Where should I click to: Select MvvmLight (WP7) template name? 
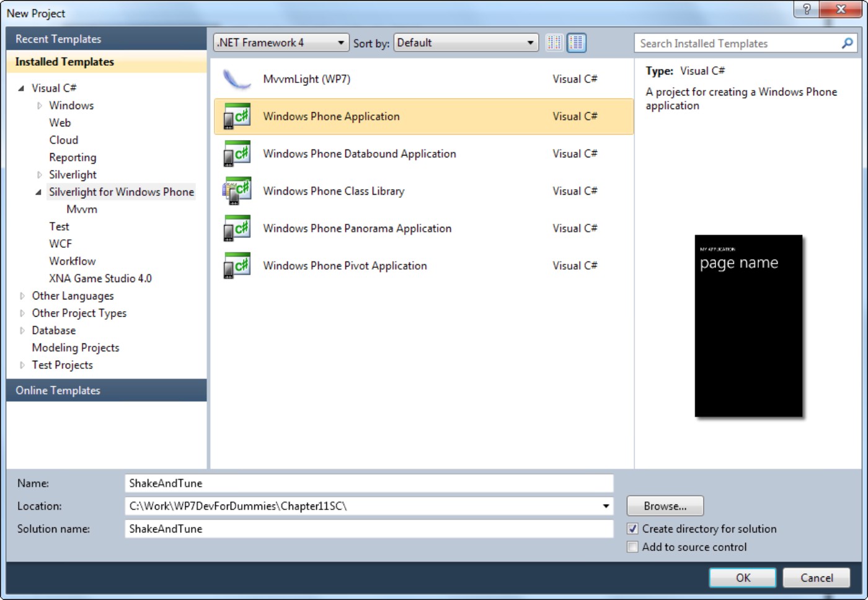307,79
